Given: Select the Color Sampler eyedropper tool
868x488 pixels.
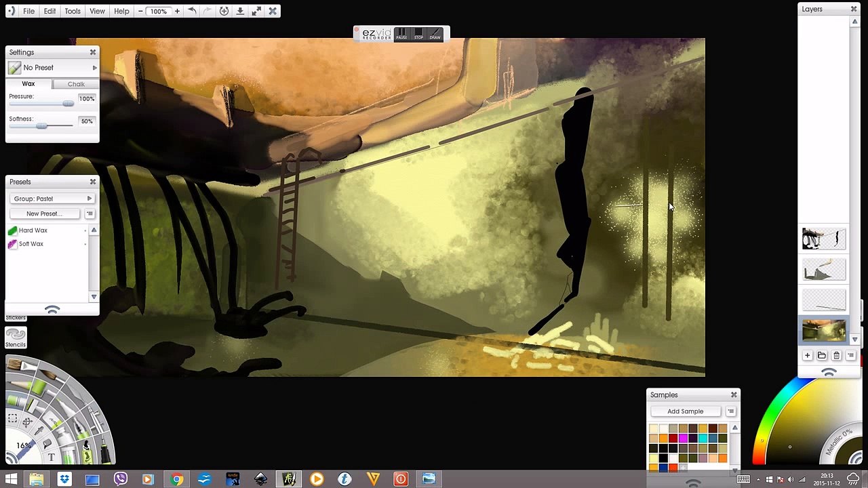Looking at the screenshot, I should tap(39, 431).
